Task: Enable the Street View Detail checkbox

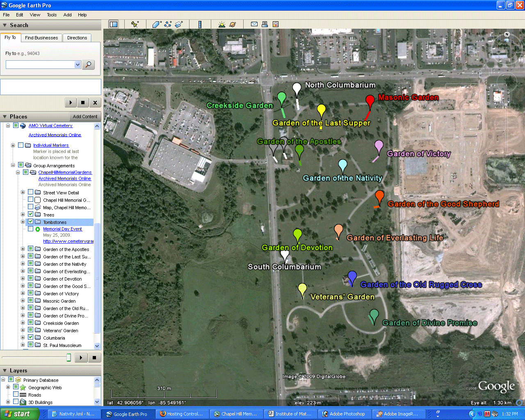Action: pyautogui.click(x=31, y=192)
